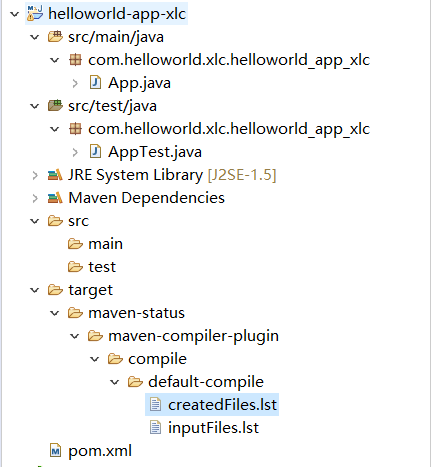Screen dimensions: 431x467
Task: Collapse the package under src/test/java
Action: (x=54, y=129)
